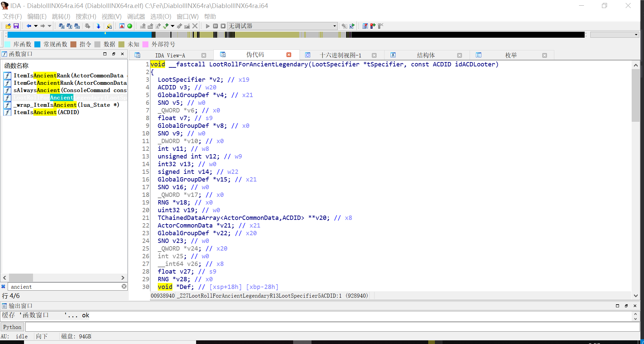
Task: Open the 视图(V) menu
Action: 111,16
